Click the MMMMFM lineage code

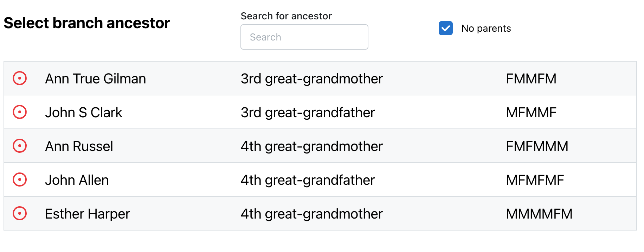[539, 214]
